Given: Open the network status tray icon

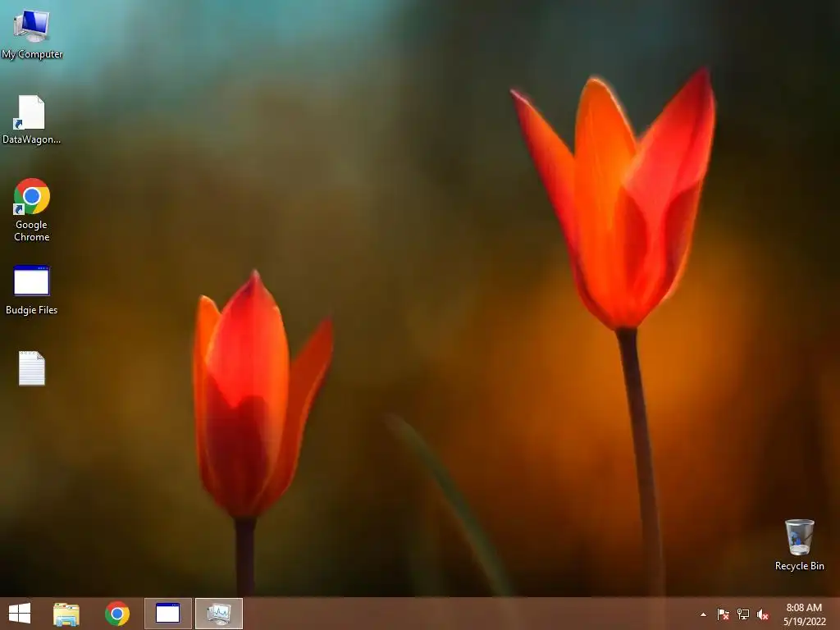Looking at the screenshot, I should [x=743, y=614].
